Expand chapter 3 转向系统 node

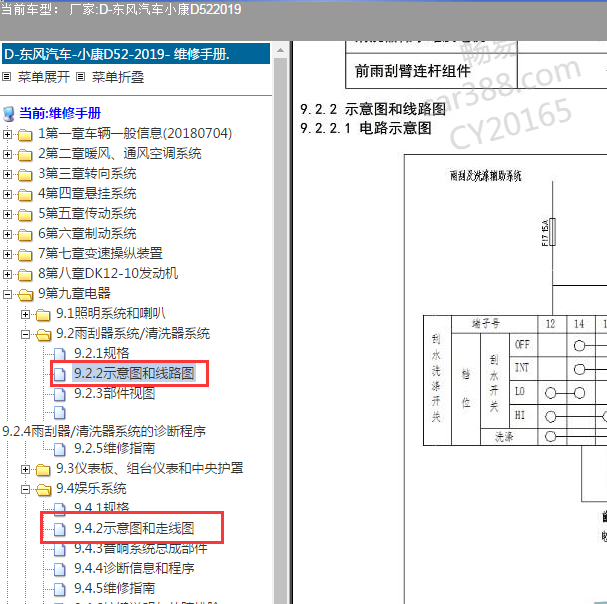[7, 174]
